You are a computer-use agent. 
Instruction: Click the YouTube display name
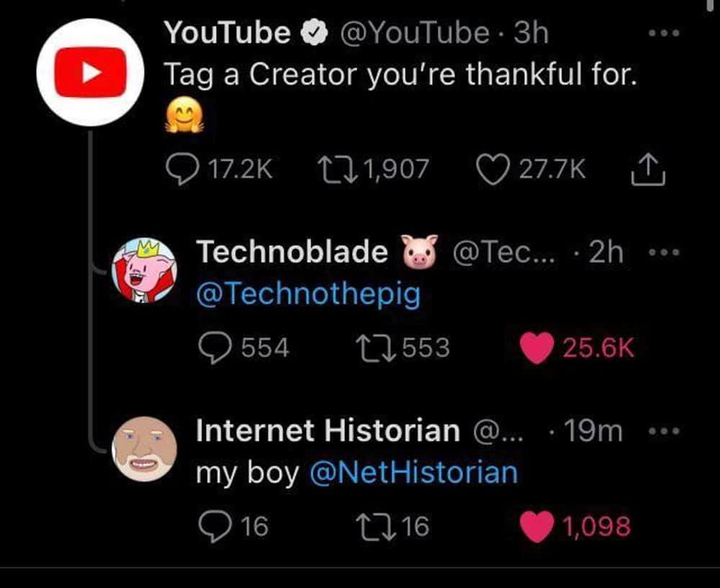226,32
